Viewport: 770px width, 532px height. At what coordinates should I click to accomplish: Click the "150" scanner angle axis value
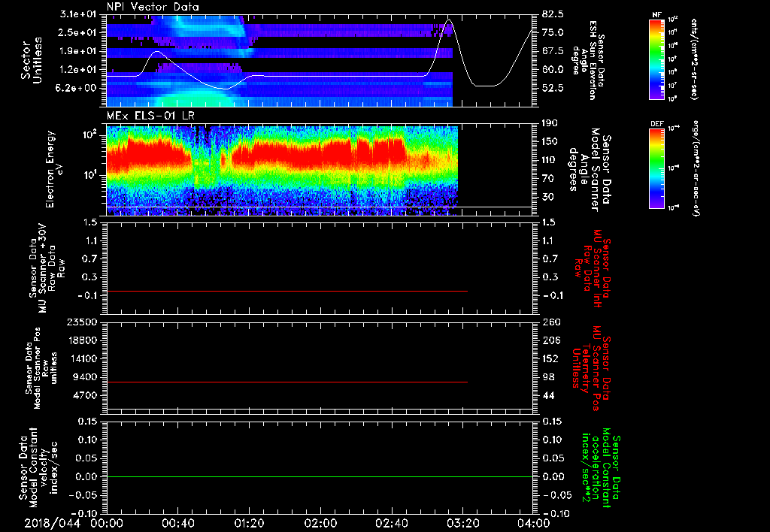coord(551,141)
